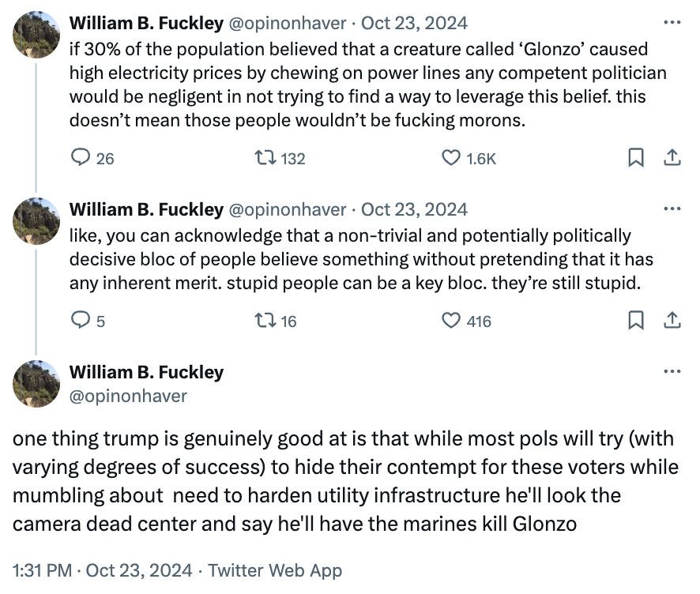Like the tweet with 416 likes
The width and height of the screenshot is (700, 594).
(450, 321)
